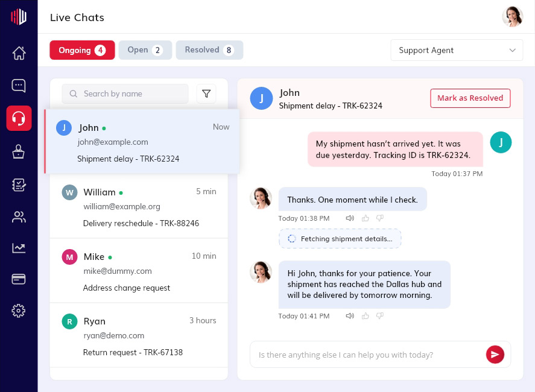Switch to the Open tab
This screenshot has width=535, height=392.
tap(145, 50)
